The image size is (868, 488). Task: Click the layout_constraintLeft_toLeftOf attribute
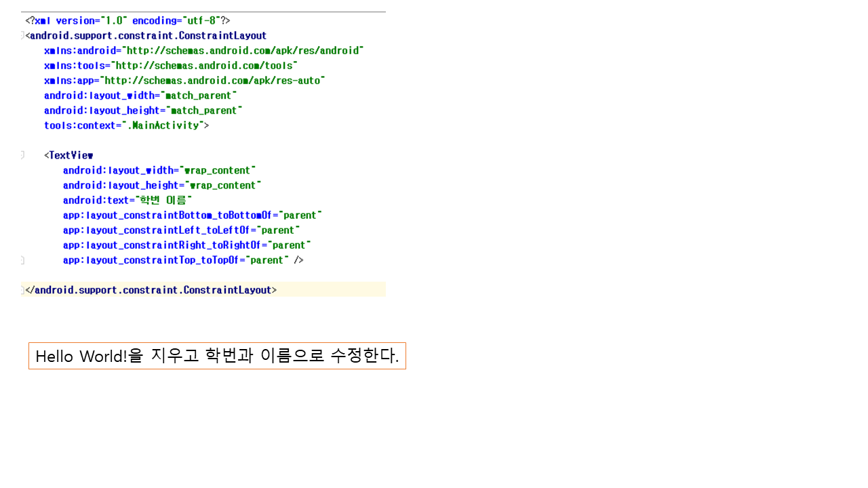(159, 230)
